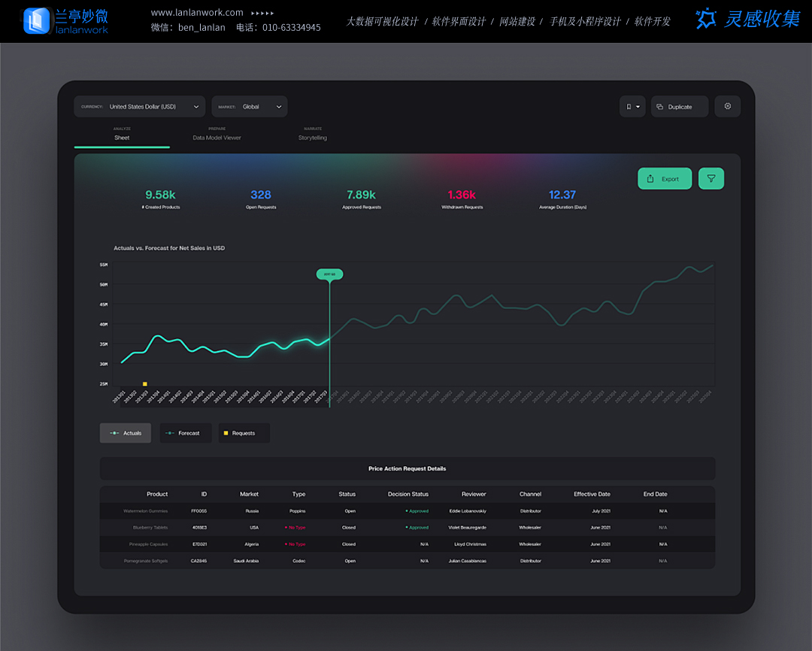
Task: Switch to the Data Model Viewer tab
Action: pos(217,138)
